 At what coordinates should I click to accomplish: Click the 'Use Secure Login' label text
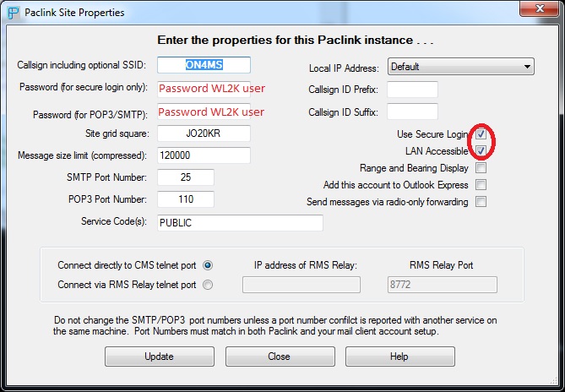point(432,134)
